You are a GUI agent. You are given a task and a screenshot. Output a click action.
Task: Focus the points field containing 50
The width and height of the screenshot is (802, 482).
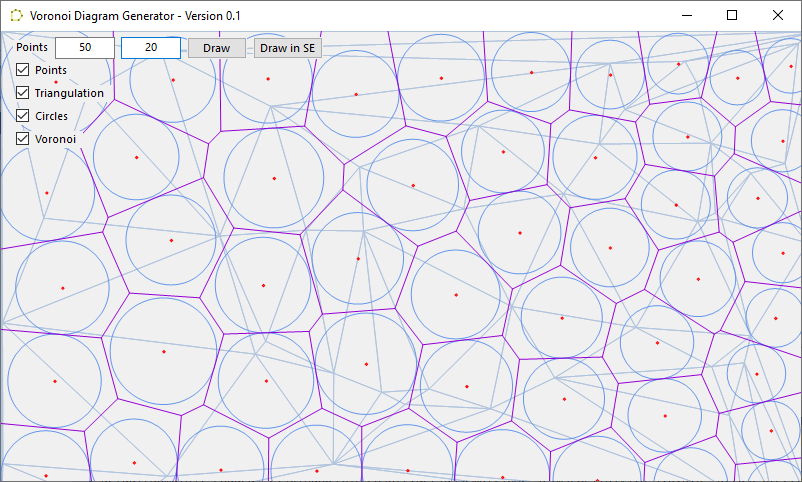click(x=85, y=48)
